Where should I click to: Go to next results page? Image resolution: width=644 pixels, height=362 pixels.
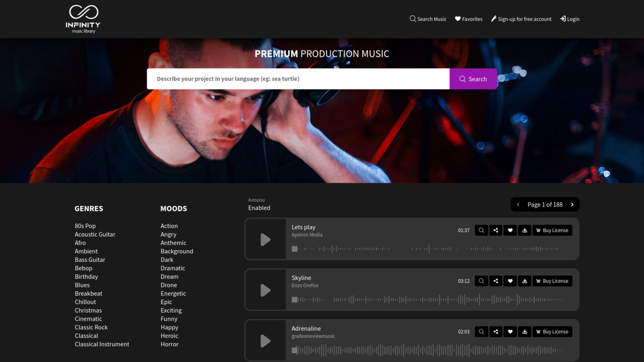[x=572, y=205]
